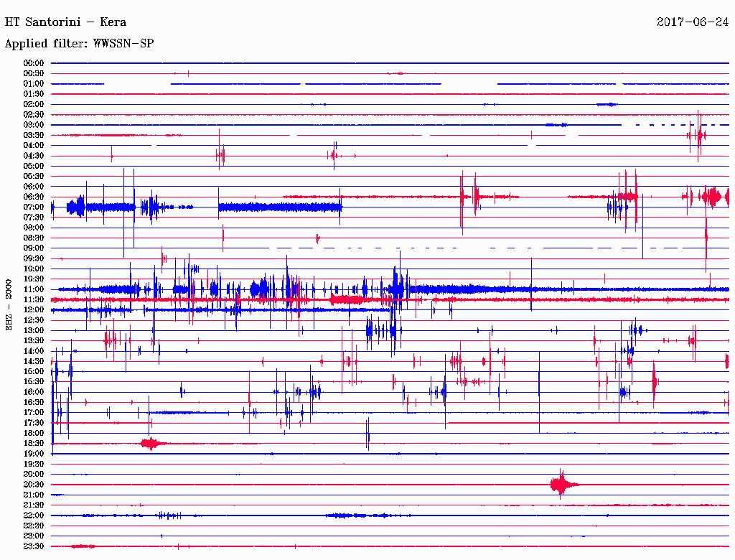Click the 00:00 time label
Screen dimensions: 735x560
[34, 63]
